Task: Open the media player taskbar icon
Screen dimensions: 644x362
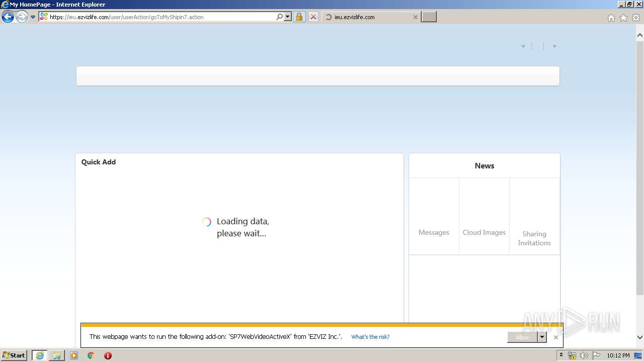Action: pyautogui.click(x=74, y=355)
